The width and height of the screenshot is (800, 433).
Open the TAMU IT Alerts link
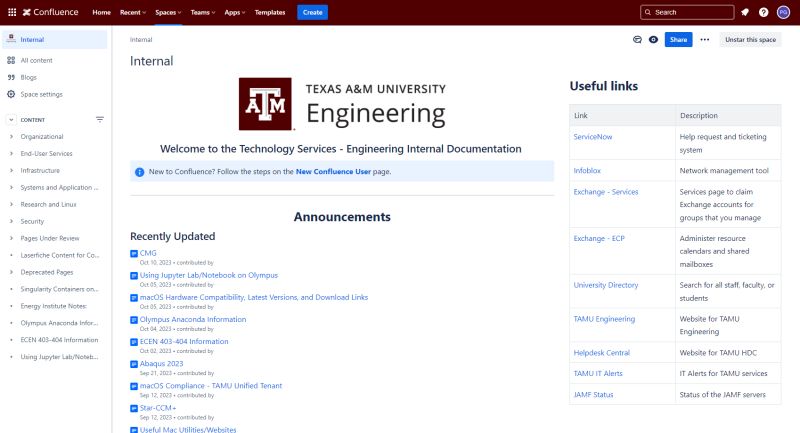tap(598, 373)
